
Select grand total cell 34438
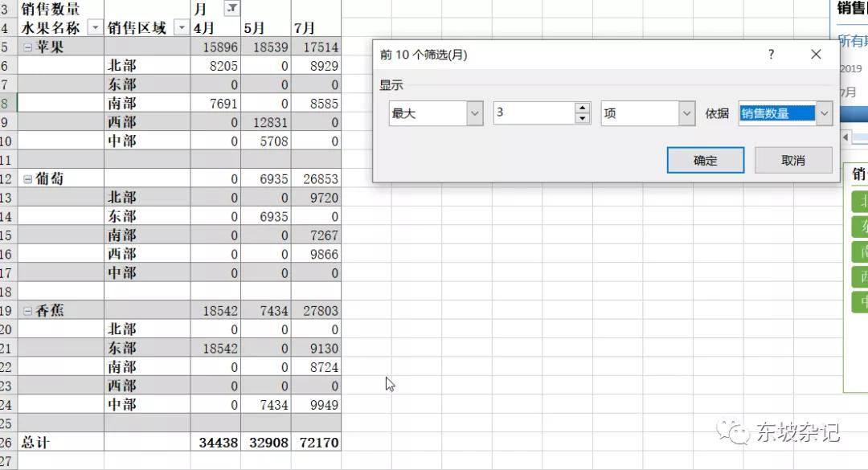pyautogui.click(x=215, y=443)
